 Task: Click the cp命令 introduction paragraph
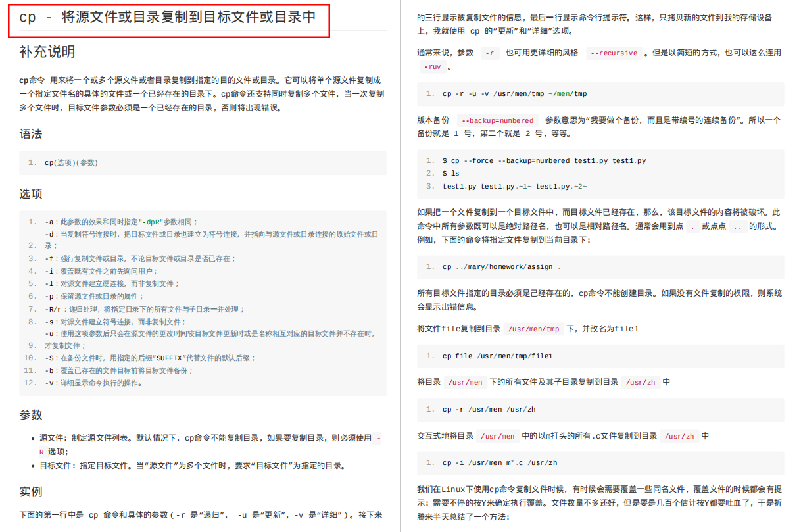[203, 93]
